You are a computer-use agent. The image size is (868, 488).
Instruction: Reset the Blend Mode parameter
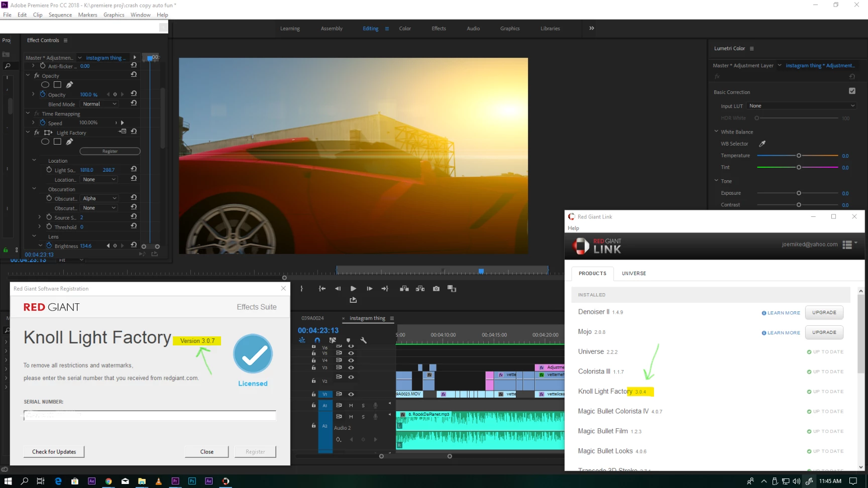pyautogui.click(x=134, y=103)
